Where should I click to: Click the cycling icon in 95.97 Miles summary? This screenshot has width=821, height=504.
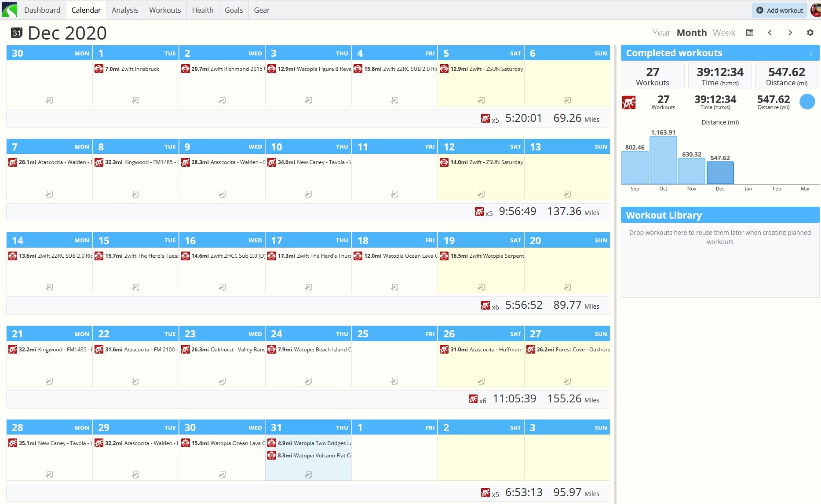pos(485,493)
